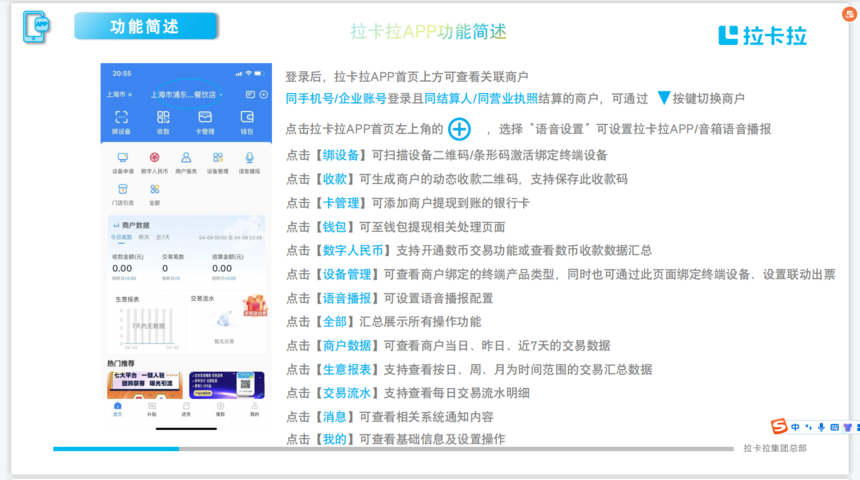The width and height of the screenshot is (860, 480).
Task: Tap the 商户服务 person icon
Action: (x=186, y=158)
